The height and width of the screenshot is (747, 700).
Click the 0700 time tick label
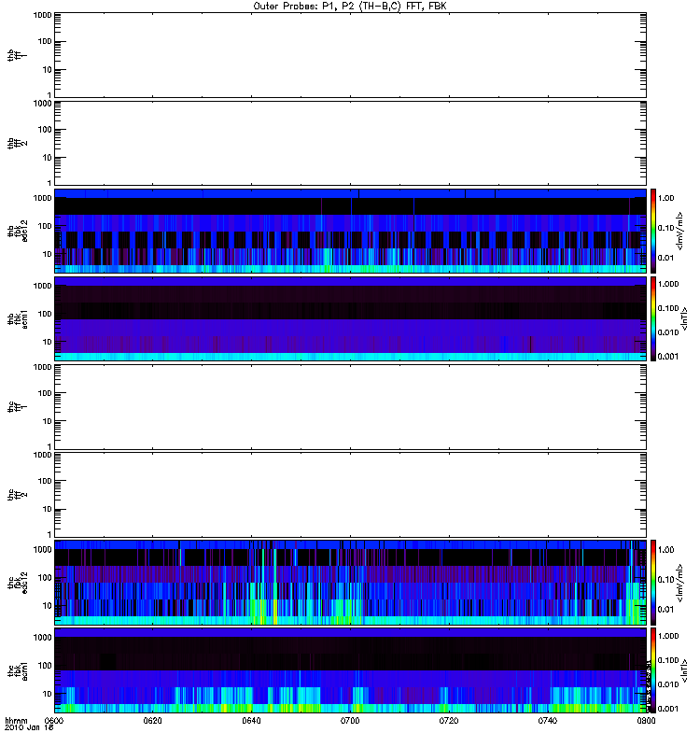point(350,721)
